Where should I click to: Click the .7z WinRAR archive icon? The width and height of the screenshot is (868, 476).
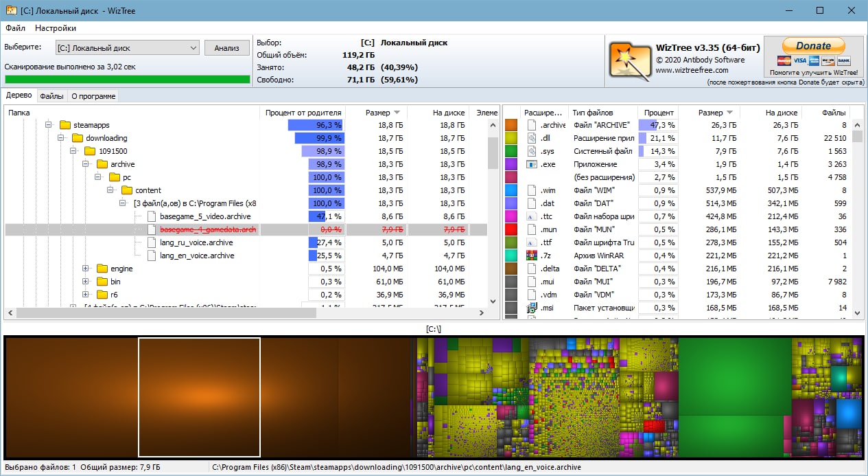531,256
